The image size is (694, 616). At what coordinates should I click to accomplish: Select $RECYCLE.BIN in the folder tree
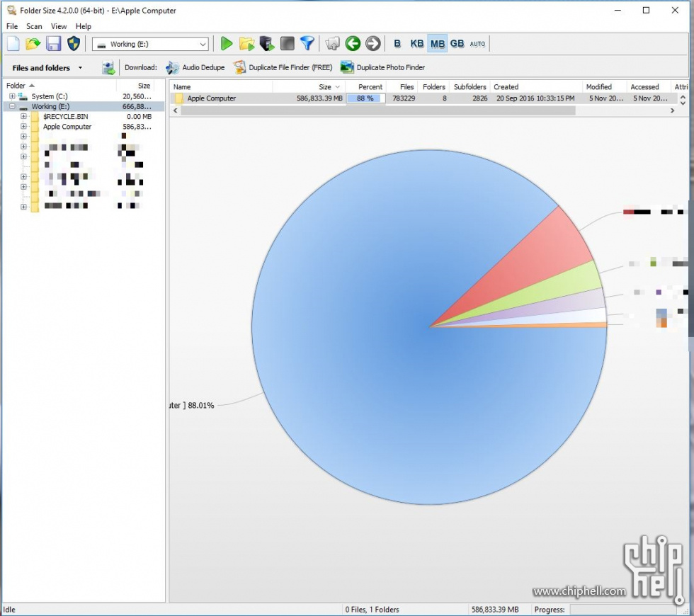[65, 116]
